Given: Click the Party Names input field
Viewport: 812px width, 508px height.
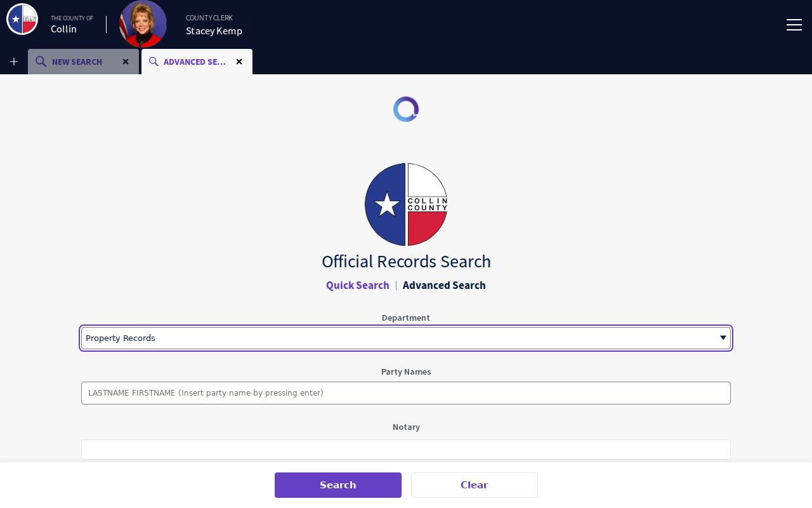Looking at the screenshot, I should [406, 393].
